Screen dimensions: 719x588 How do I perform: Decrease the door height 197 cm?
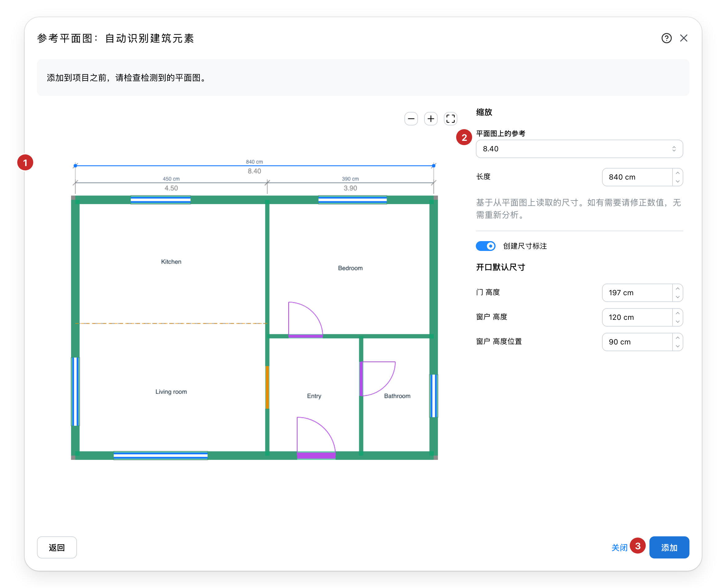point(677,297)
